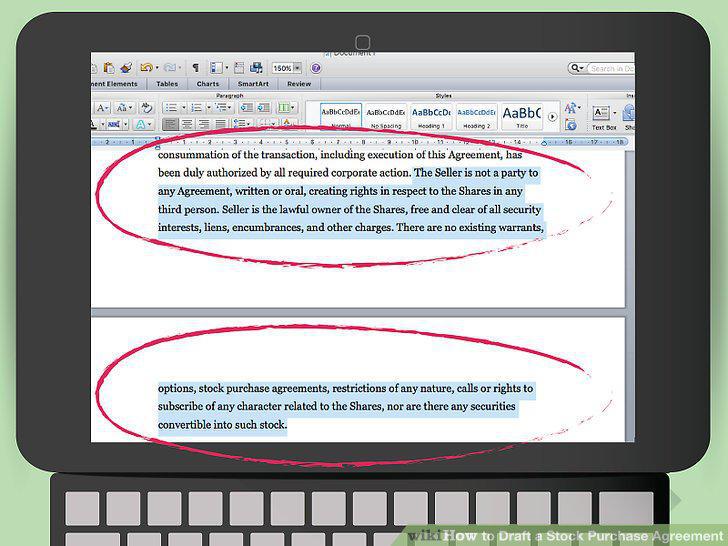Open the Styles pane icon below Change Styles

coord(571,124)
